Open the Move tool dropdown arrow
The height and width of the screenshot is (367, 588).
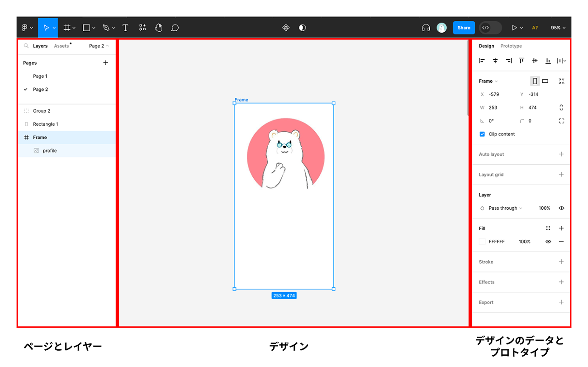54,28
